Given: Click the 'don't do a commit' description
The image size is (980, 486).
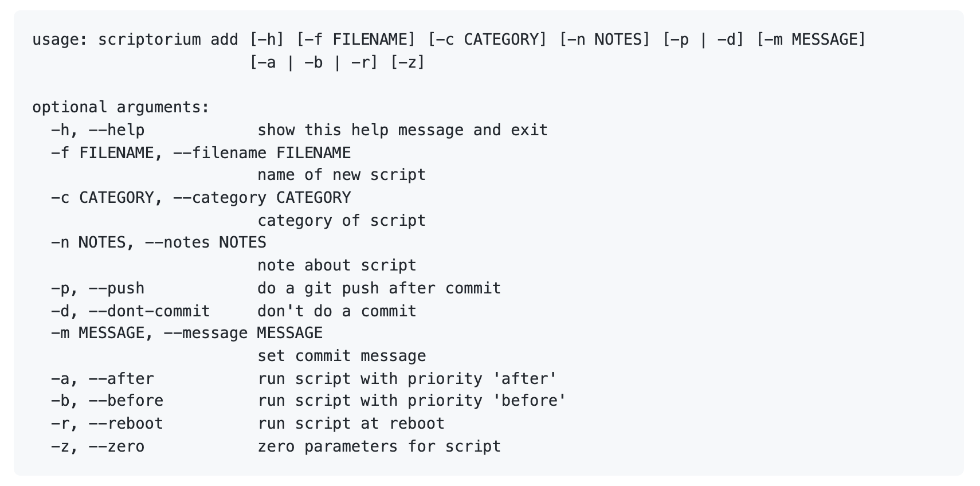Looking at the screenshot, I should [x=337, y=311].
